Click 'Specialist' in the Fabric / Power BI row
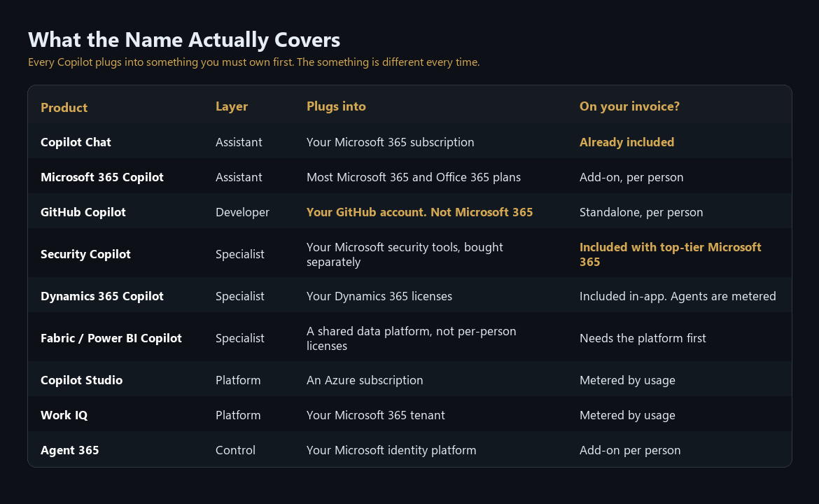 point(239,338)
